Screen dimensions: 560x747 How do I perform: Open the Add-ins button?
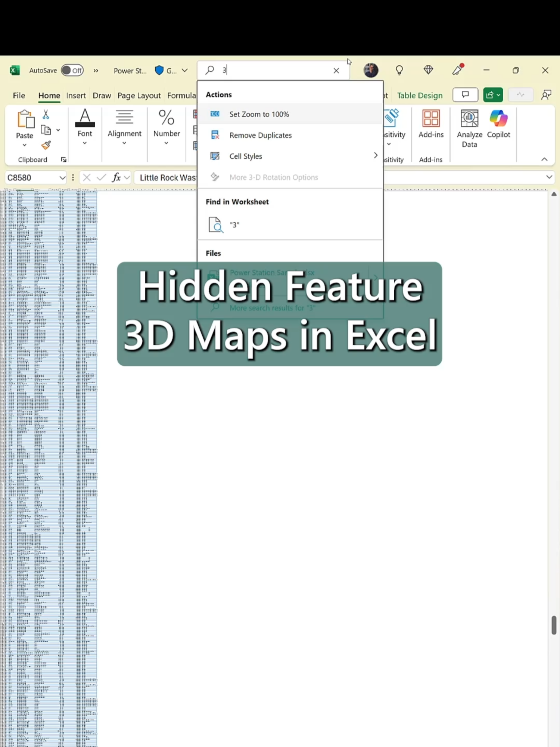point(431,124)
